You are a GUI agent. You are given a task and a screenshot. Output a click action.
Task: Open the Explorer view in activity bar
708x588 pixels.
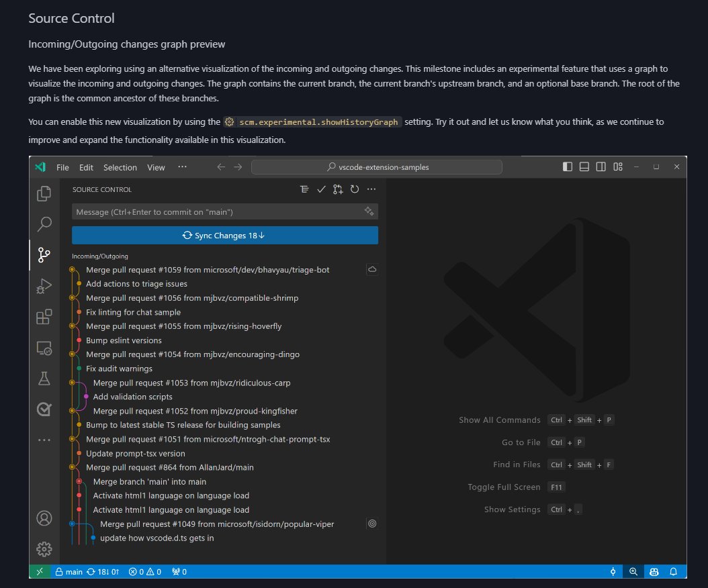coord(44,193)
